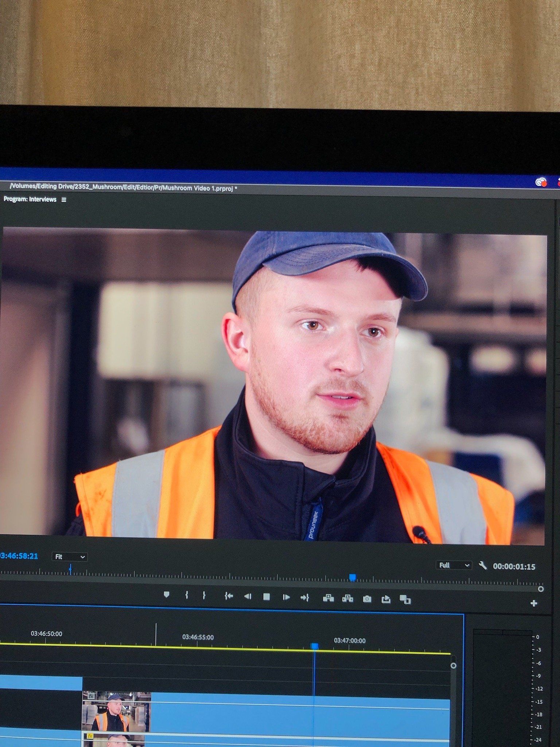This screenshot has width=560, height=747.
Task: Export frame with camera icon
Action: click(367, 599)
